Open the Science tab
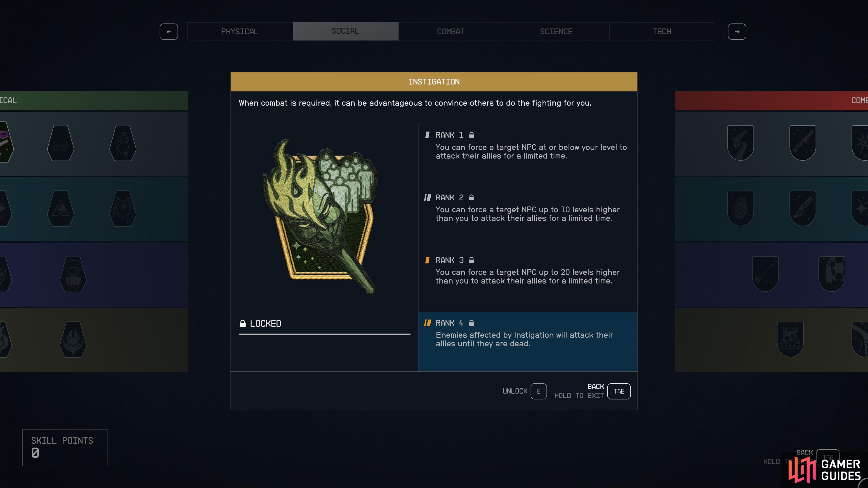 point(556,32)
